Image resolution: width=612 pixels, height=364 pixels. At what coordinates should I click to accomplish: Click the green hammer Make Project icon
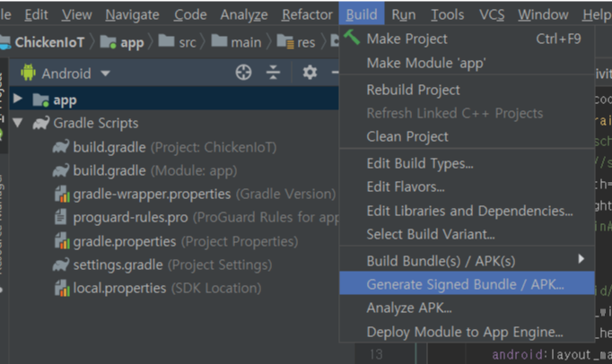(x=352, y=38)
